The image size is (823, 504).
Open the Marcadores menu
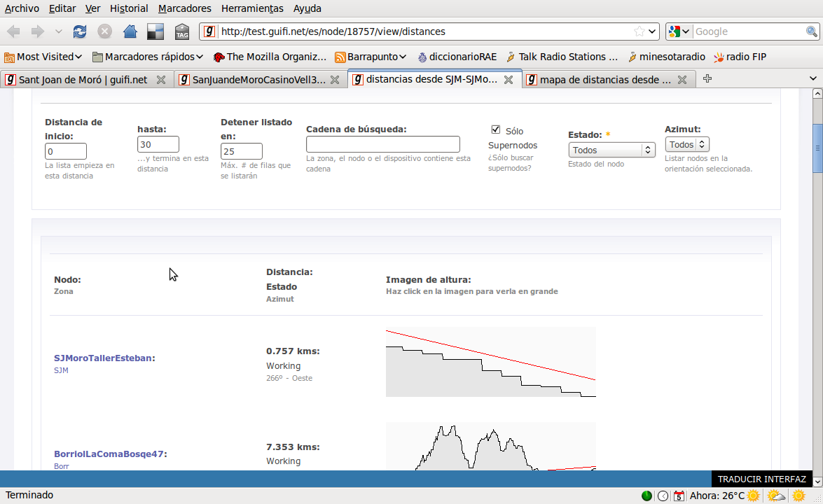[184, 8]
